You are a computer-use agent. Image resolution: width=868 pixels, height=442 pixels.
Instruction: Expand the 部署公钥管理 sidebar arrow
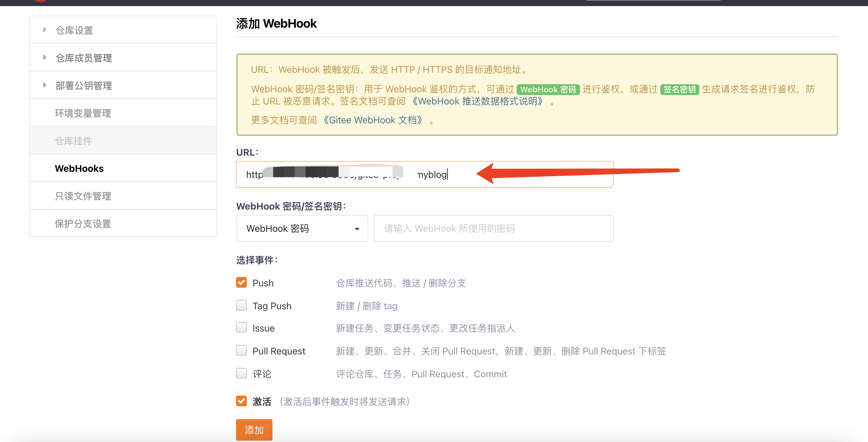[x=45, y=85]
